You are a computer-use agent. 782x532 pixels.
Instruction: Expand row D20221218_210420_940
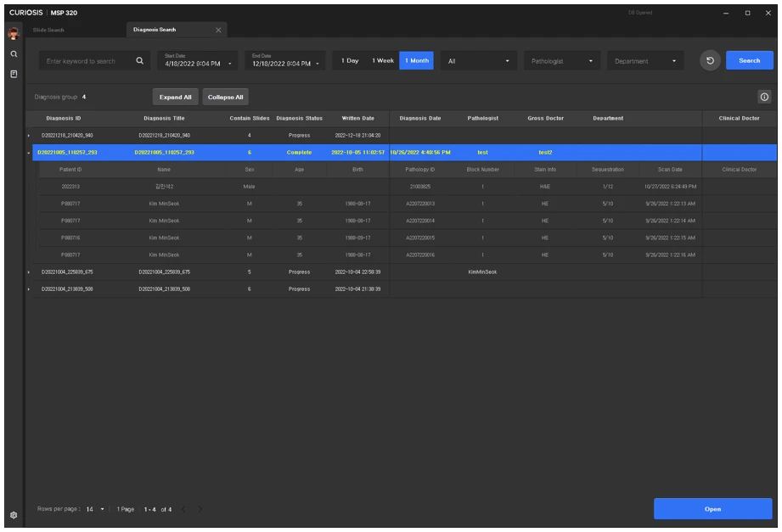click(28, 136)
